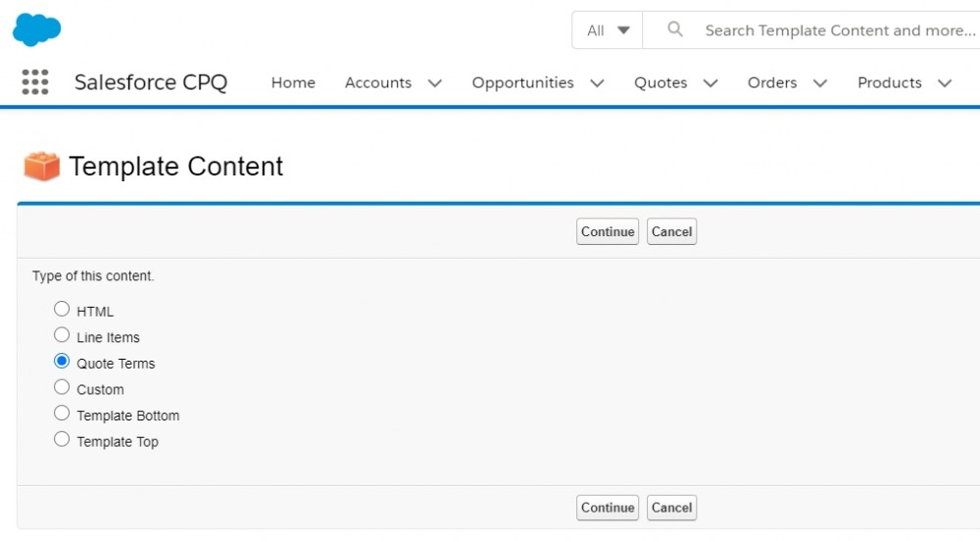Select the Template Top radio button

61,439
